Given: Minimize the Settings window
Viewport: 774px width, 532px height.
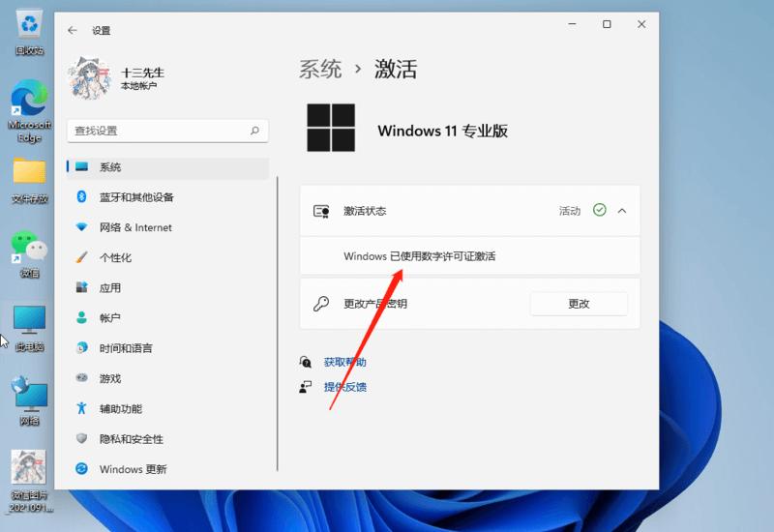Looking at the screenshot, I should 573,24.
